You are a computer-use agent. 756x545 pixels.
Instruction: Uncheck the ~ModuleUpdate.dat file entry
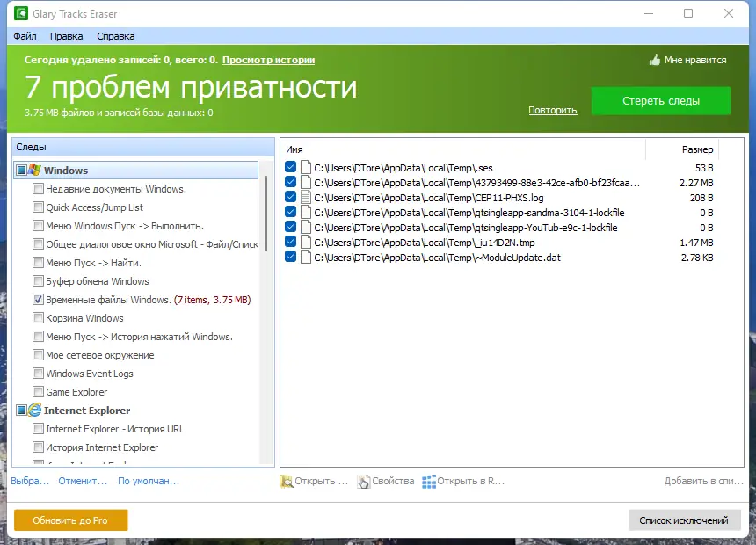[290, 257]
